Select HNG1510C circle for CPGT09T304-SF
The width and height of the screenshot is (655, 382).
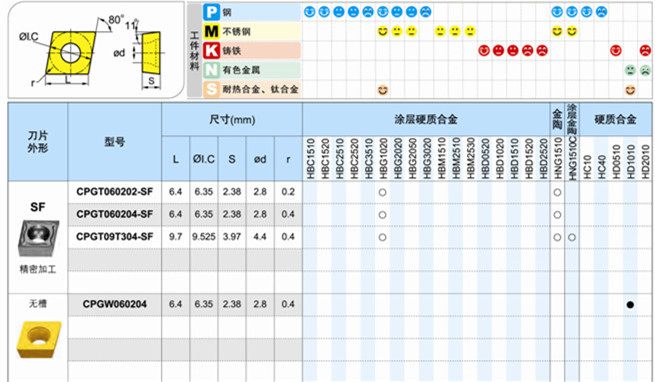point(572,237)
